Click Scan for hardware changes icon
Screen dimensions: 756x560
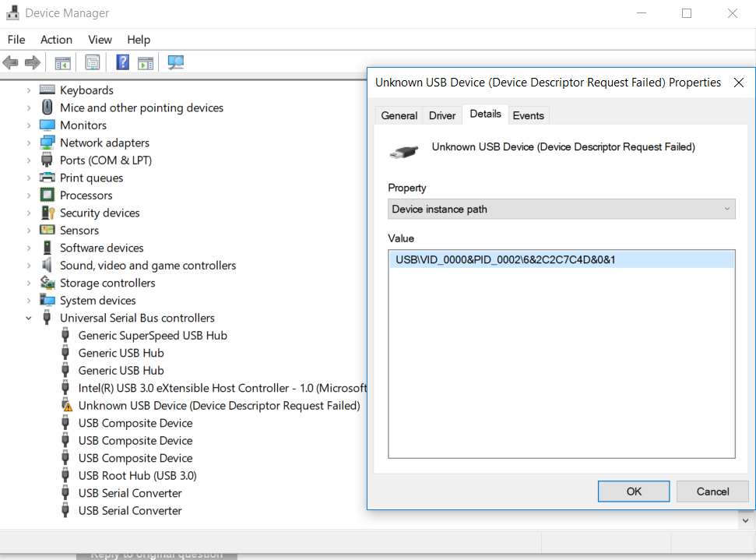point(175,62)
